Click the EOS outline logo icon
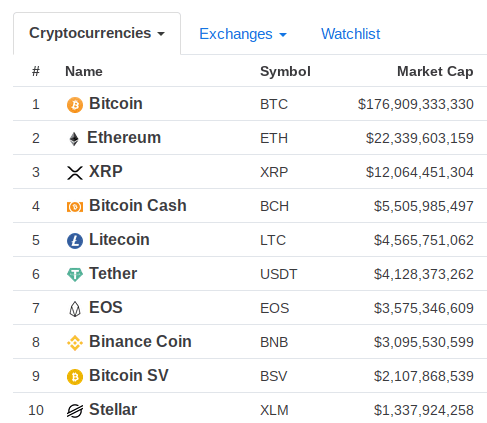Screen dimensions: 487x423 click(75, 309)
